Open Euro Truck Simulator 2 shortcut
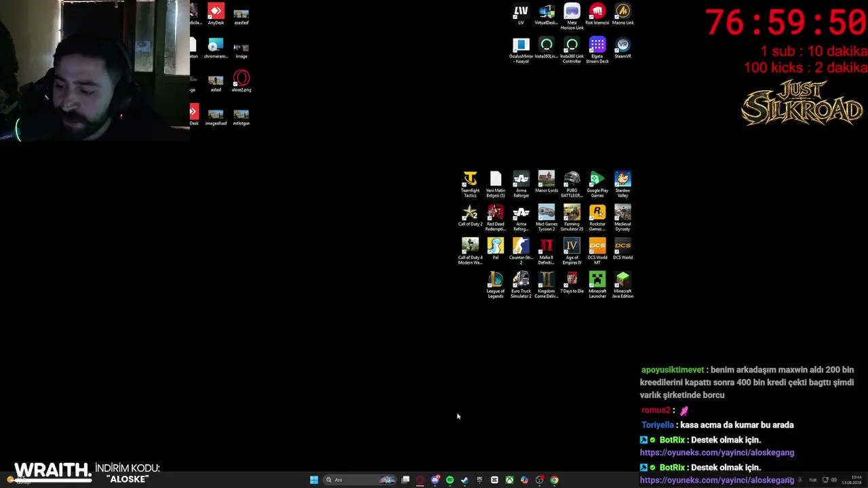Image resolution: width=868 pixels, height=488 pixels. 521,285
